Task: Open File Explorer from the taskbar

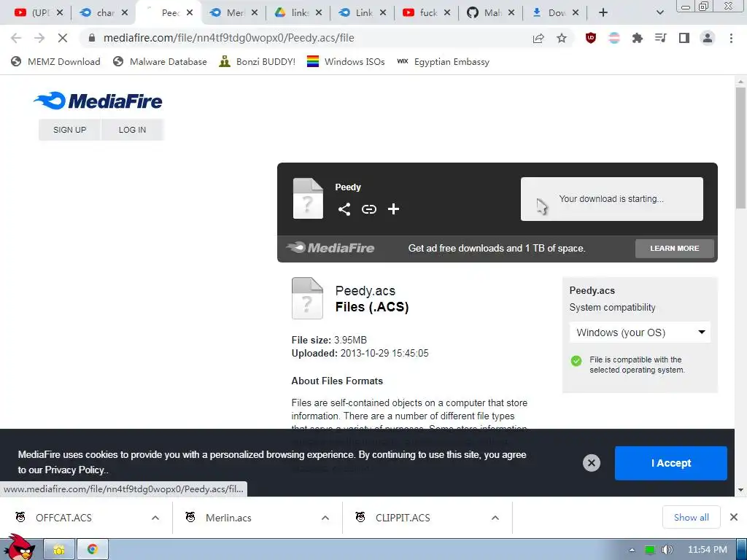Action: tap(59, 549)
